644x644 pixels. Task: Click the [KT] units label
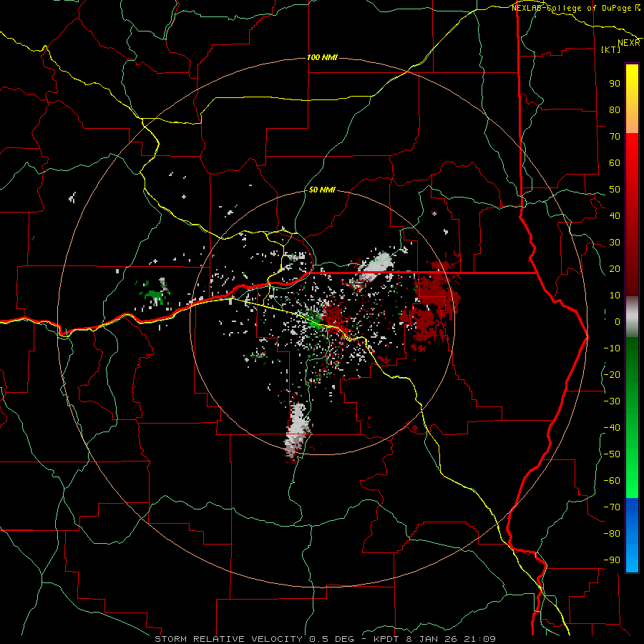[611, 49]
